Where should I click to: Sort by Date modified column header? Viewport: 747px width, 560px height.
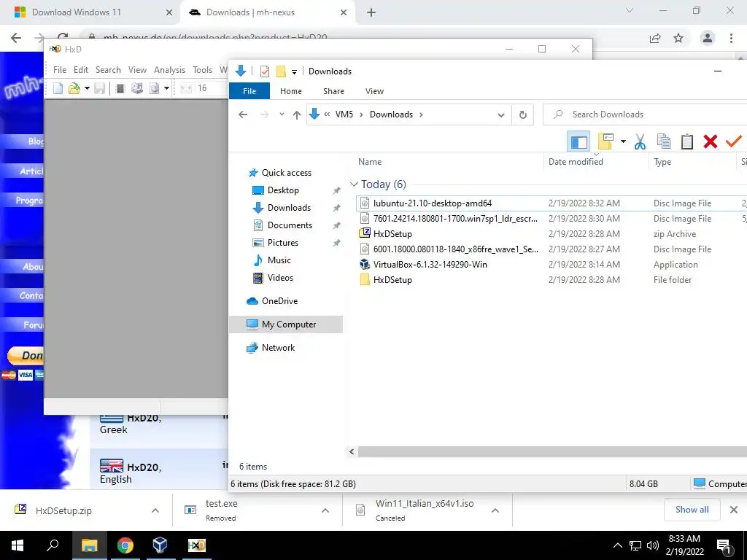[x=576, y=162]
